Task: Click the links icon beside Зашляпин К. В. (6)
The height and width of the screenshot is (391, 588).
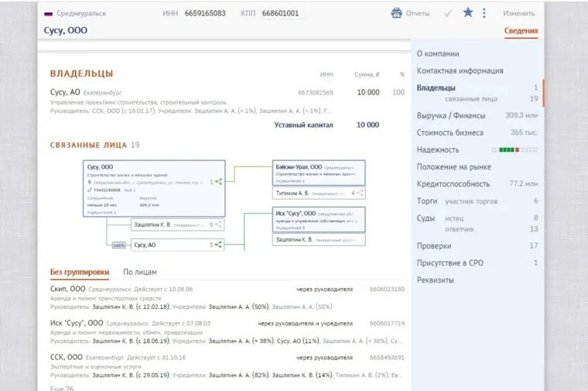Action: tap(219, 225)
